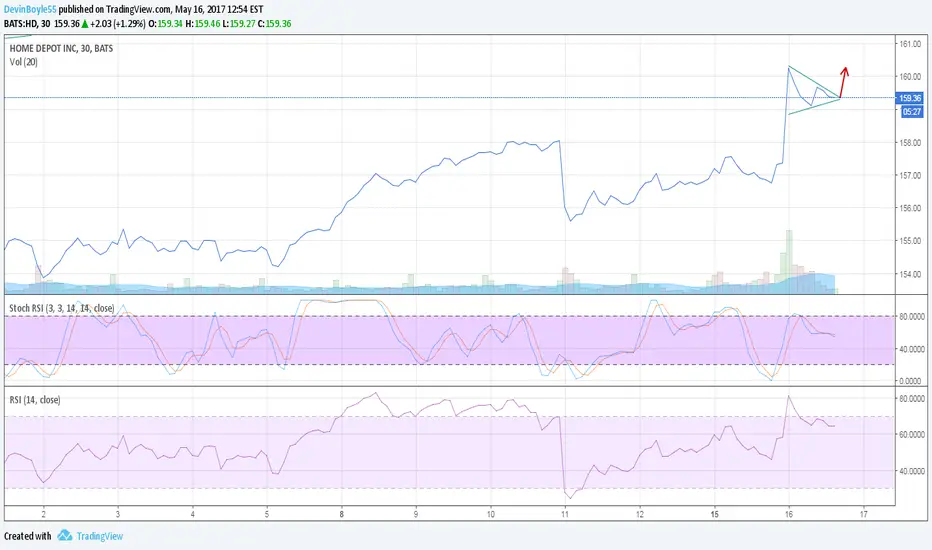The width and height of the screenshot is (932, 550).
Task: Click the date 15 on time axis
Action: [x=714, y=514]
